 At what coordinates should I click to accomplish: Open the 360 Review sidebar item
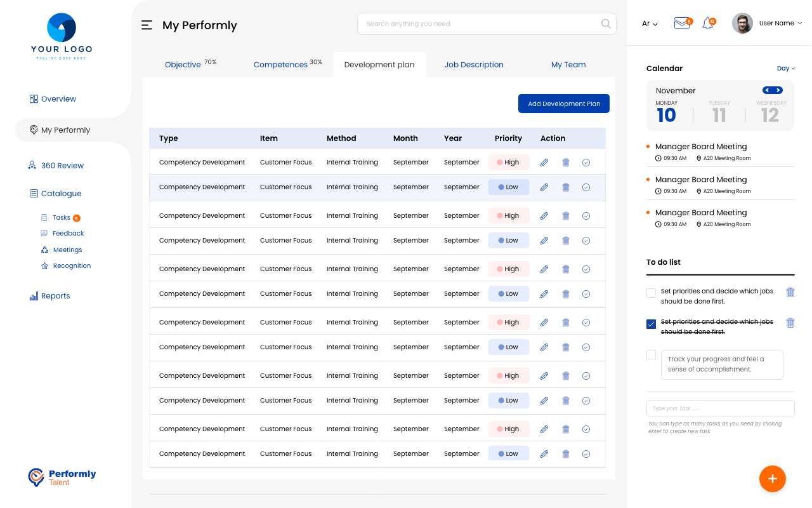coord(62,166)
